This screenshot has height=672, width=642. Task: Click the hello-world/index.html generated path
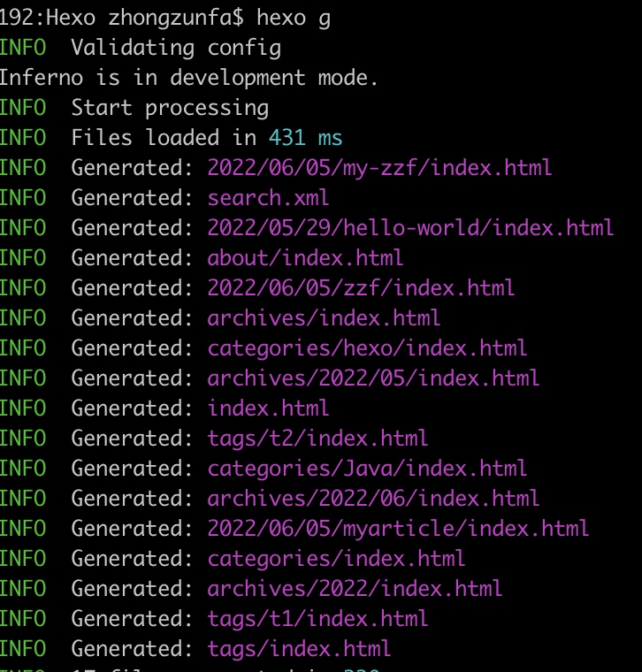click(410, 228)
